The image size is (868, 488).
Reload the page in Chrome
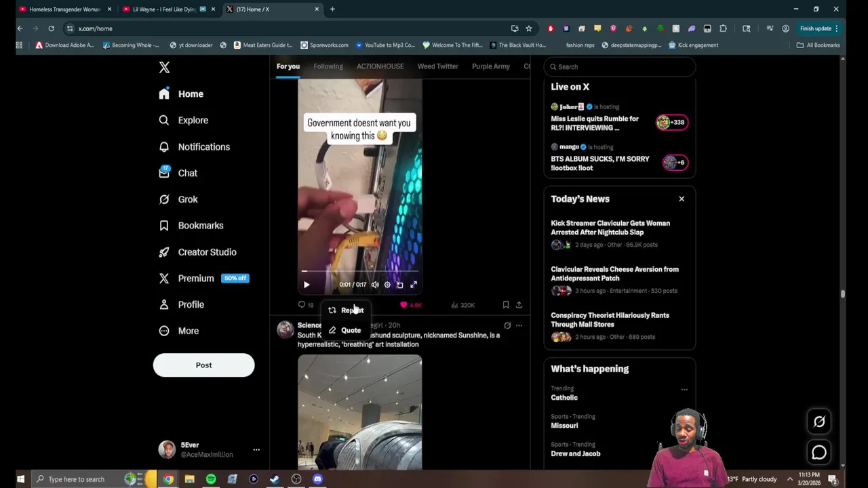tap(51, 28)
